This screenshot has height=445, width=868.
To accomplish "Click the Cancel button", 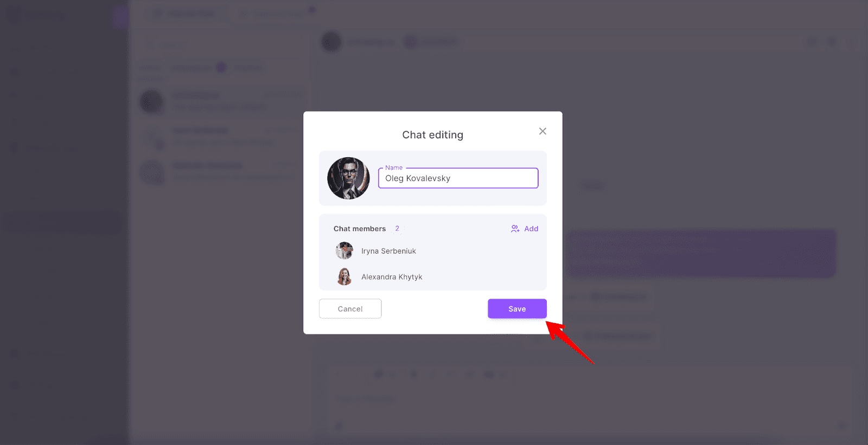I will pyautogui.click(x=350, y=309).
